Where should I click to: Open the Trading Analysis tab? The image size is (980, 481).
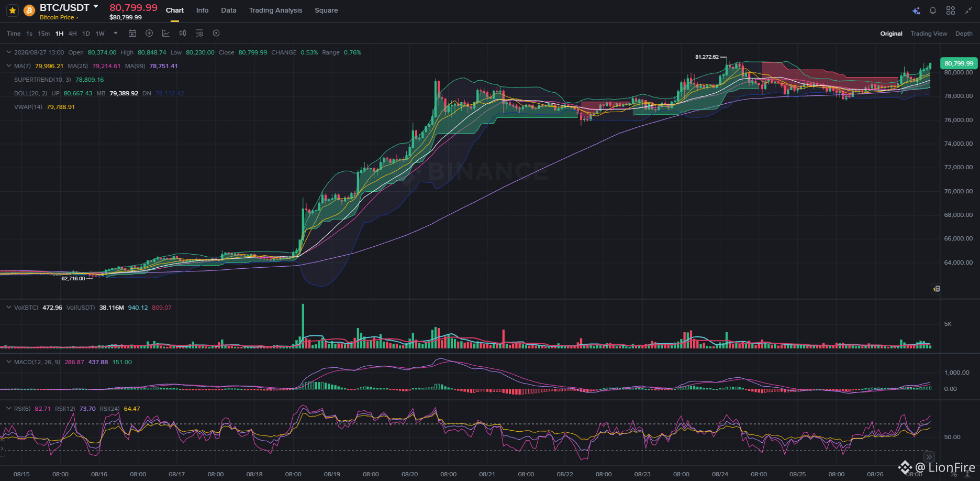tap(275, 10)
